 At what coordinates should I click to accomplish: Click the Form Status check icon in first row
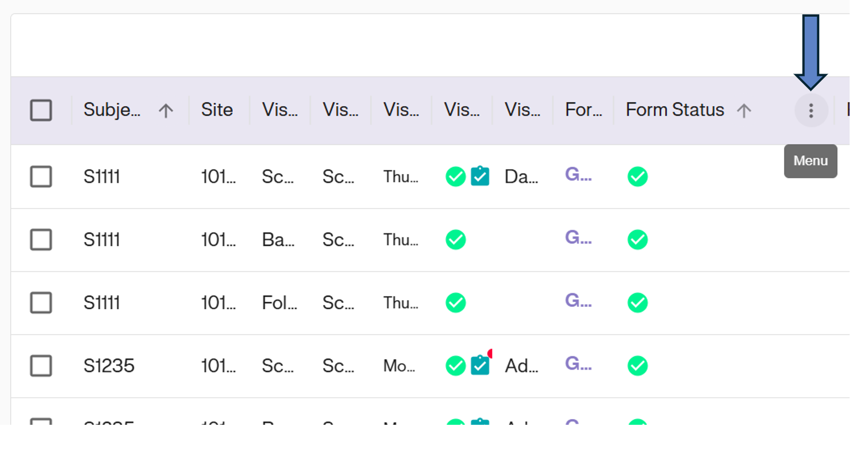(x=637, y=176)
